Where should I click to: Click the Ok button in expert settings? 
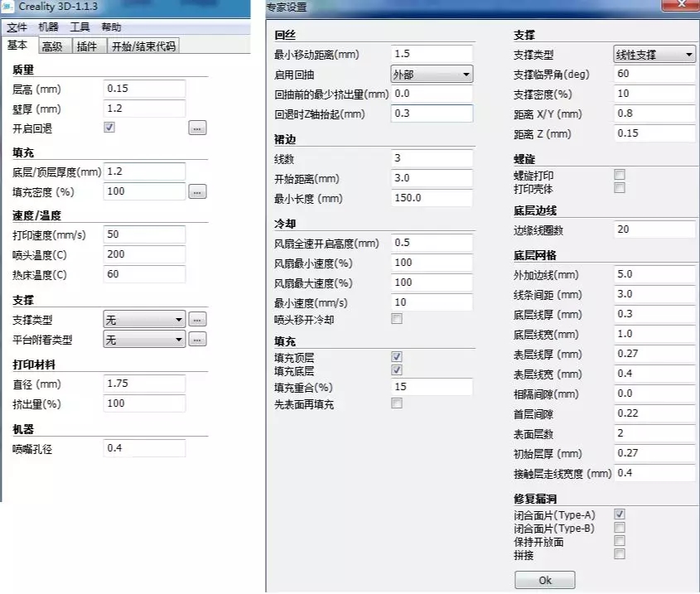544,580
